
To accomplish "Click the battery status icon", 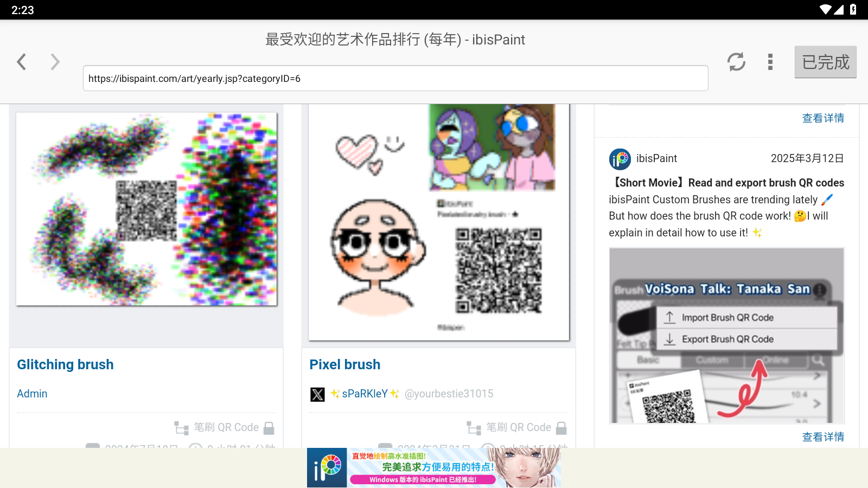I will click(x=853, y=9).
